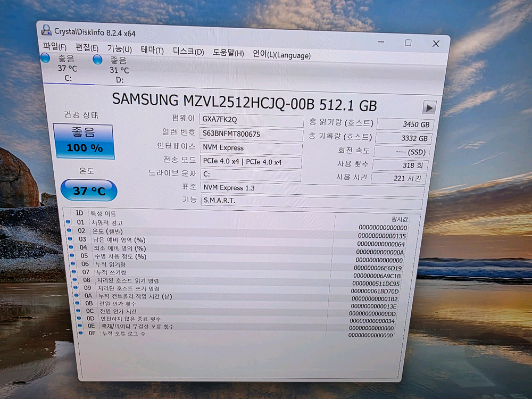Click raw value 000000061BD70D

[x=375, y=292]
